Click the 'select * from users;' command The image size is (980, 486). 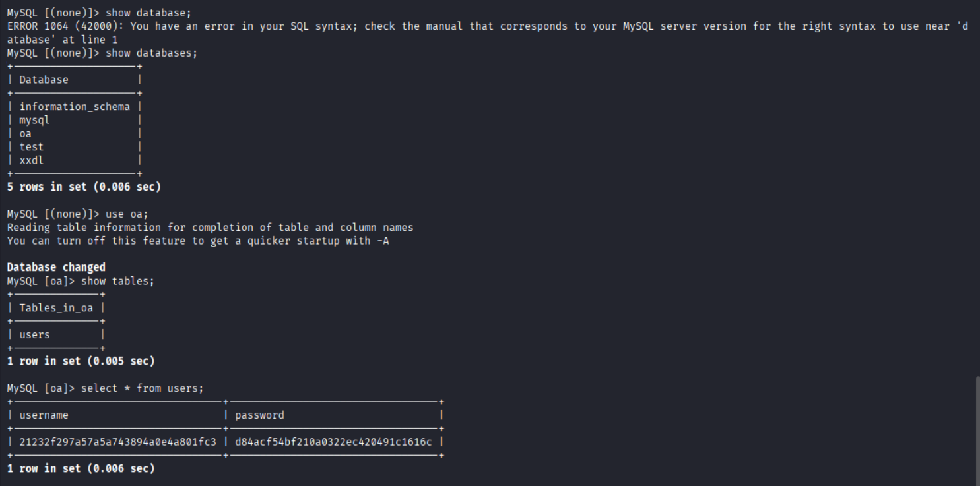[x=142, y=388]
